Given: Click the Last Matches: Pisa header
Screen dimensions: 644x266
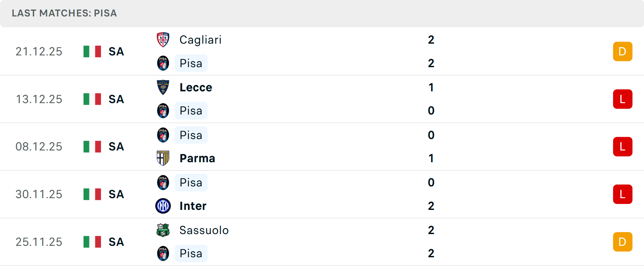Looking at the screenshot, I should 64,13.
